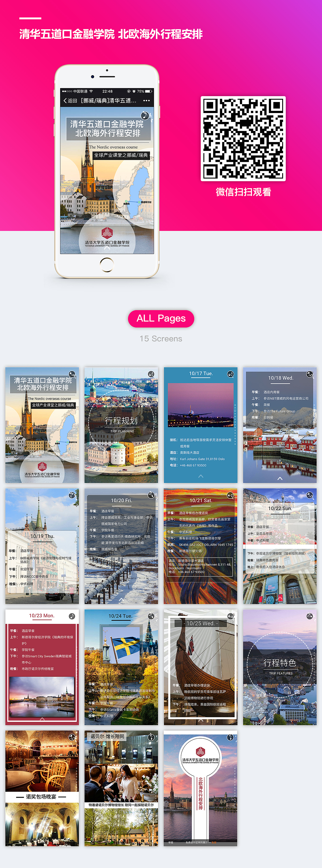This screenshot has height=868, width=322.
Task: Click music icon on 10/24 Tue. screen
Action: [151, 616]
